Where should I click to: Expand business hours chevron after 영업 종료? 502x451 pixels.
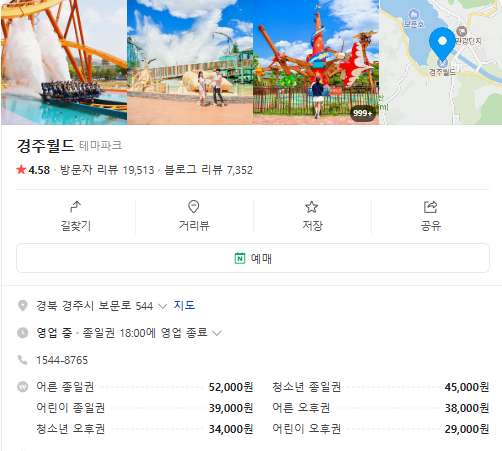click(x=217, y=333)
